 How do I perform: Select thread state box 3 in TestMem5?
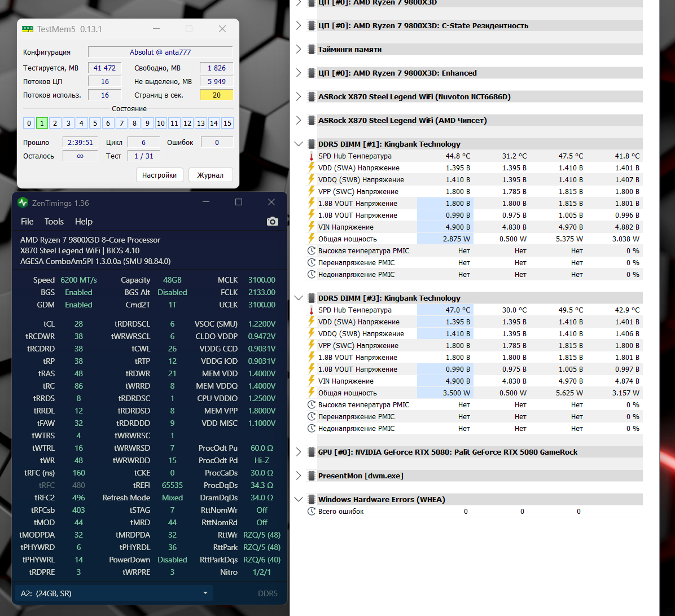coord(68,124)
